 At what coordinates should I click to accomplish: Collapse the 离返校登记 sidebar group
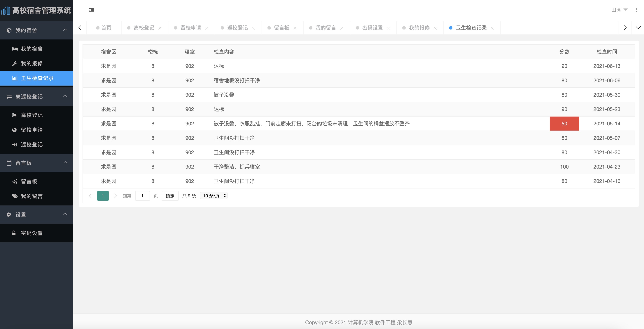click(x=65, y=96)
